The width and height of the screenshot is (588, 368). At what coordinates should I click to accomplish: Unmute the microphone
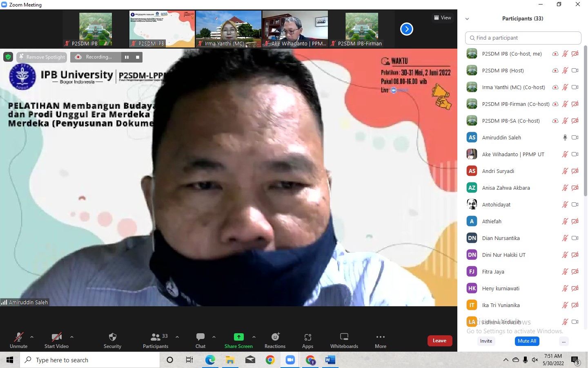point(19,340)
